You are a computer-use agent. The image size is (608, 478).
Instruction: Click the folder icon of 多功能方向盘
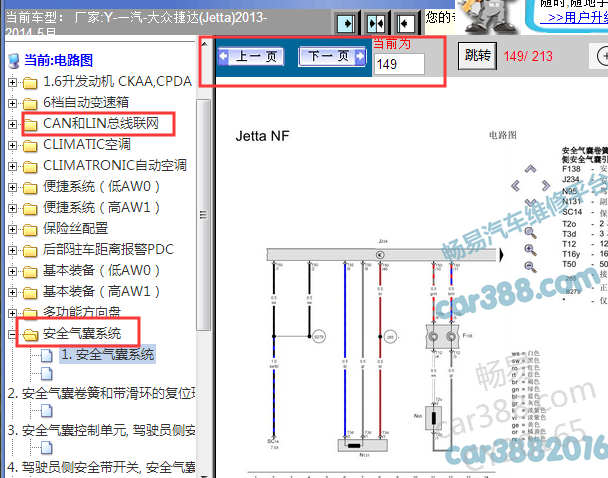(x=30, y=312)
